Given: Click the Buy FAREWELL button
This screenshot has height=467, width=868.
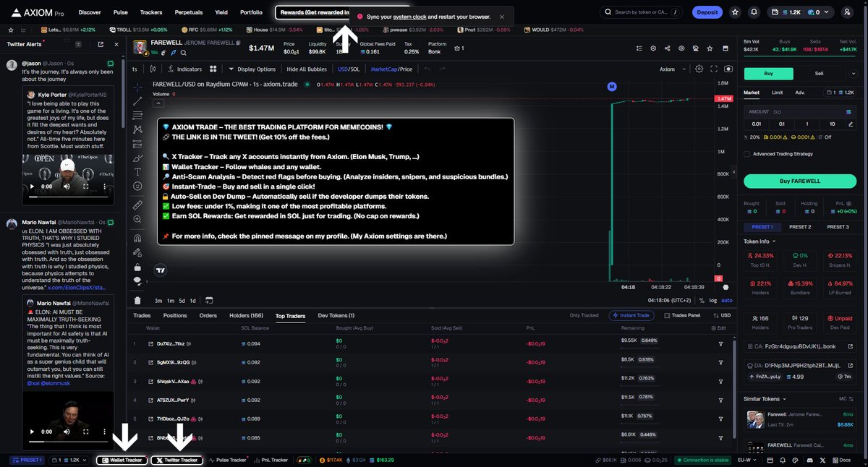Looking at the screenshot, I should click(799, 180).
